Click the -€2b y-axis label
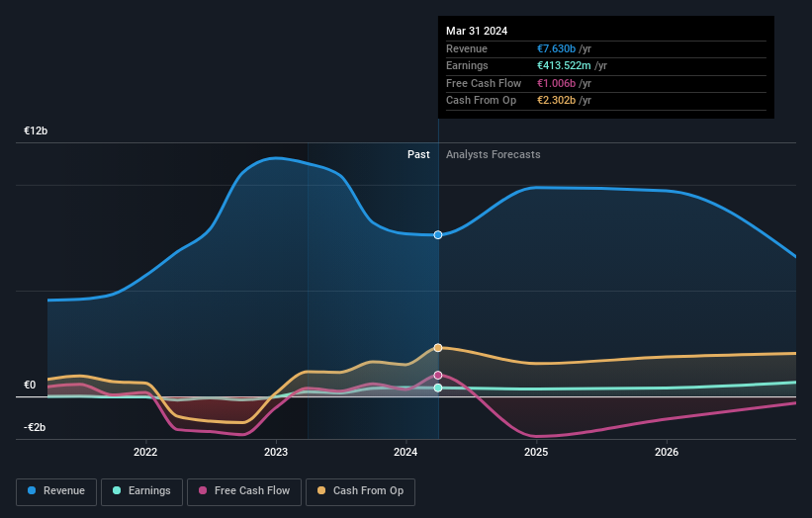Screen dimensions: 812x518 click(x=35, y=427)
